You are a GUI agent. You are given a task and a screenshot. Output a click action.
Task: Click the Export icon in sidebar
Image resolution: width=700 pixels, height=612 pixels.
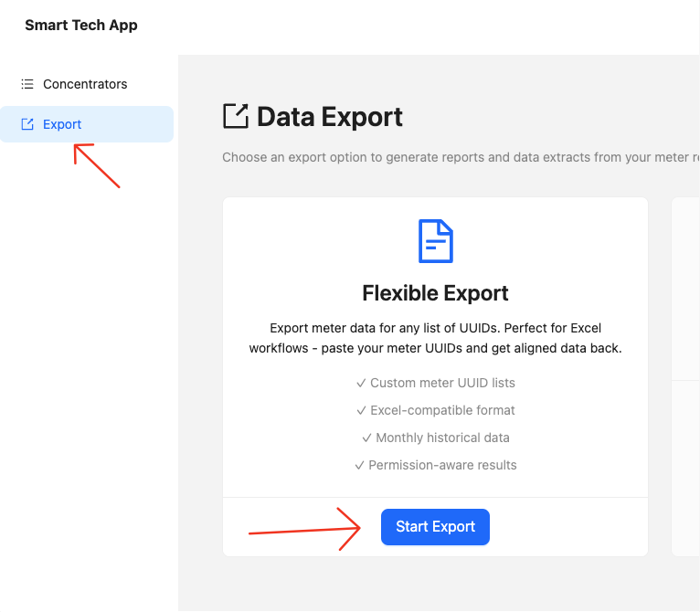pos(27,124)
